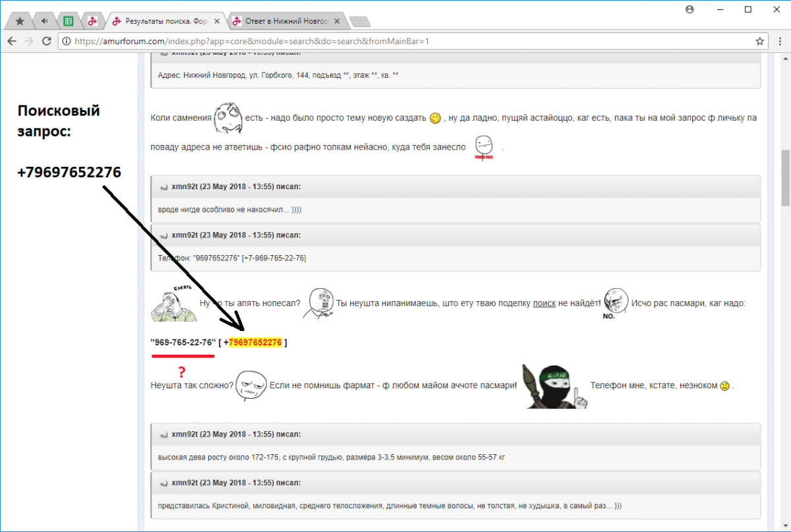The width and height of the screenshot is (791, 532).
Task: Click the highlighted 79697652276 phone number
Action: 255,342
